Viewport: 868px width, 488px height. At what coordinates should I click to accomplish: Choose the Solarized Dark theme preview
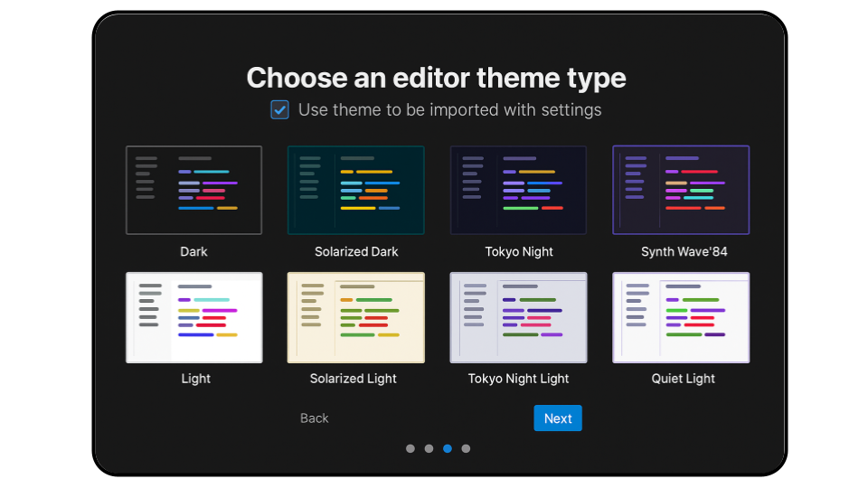click(355, 191)
